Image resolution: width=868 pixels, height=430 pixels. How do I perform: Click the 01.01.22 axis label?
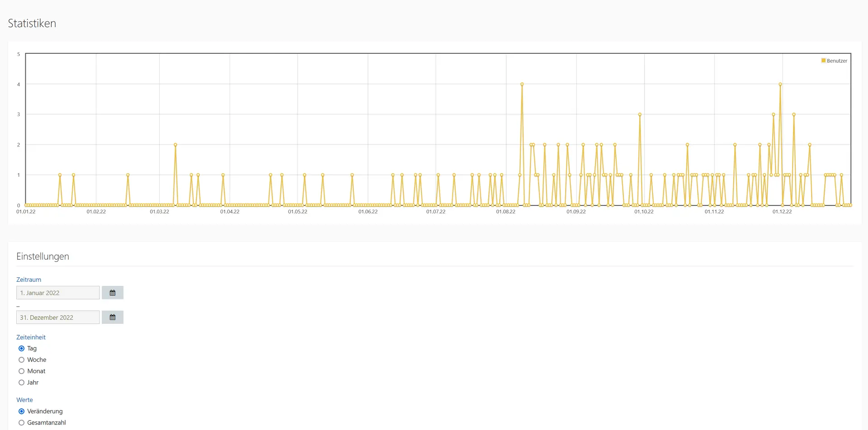click(26, 211)
